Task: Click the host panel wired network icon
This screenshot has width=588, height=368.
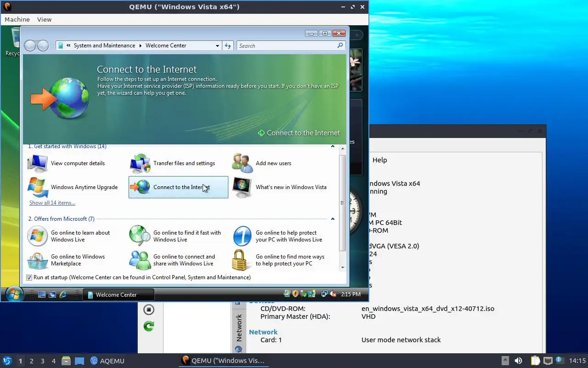Action: point(548,361)
